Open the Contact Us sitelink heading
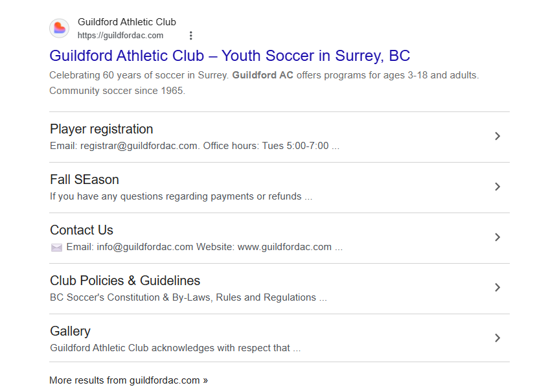 (x=82, y=230)
